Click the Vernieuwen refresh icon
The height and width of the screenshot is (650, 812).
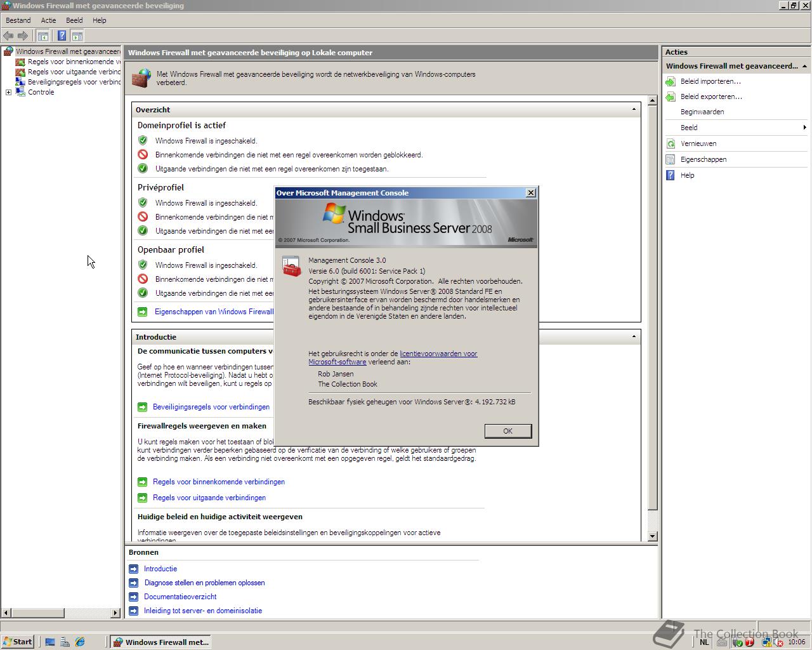pos(671,143)
